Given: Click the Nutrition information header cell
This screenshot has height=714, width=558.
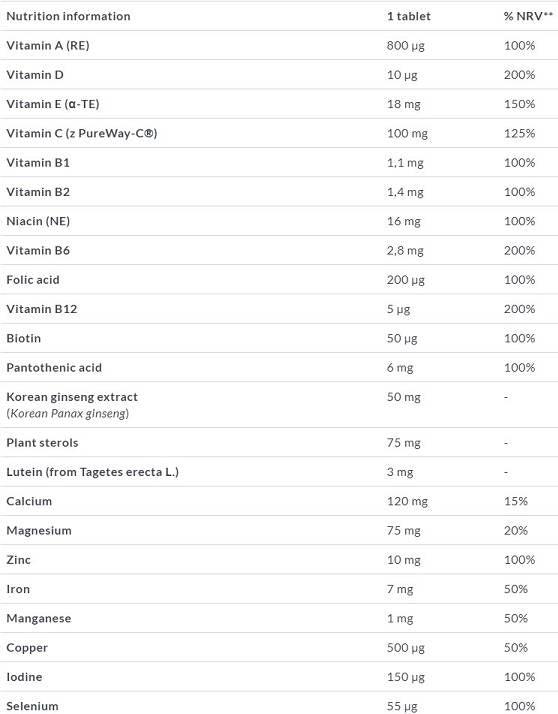Looking at the screenshot, I should tap(68, 16).
